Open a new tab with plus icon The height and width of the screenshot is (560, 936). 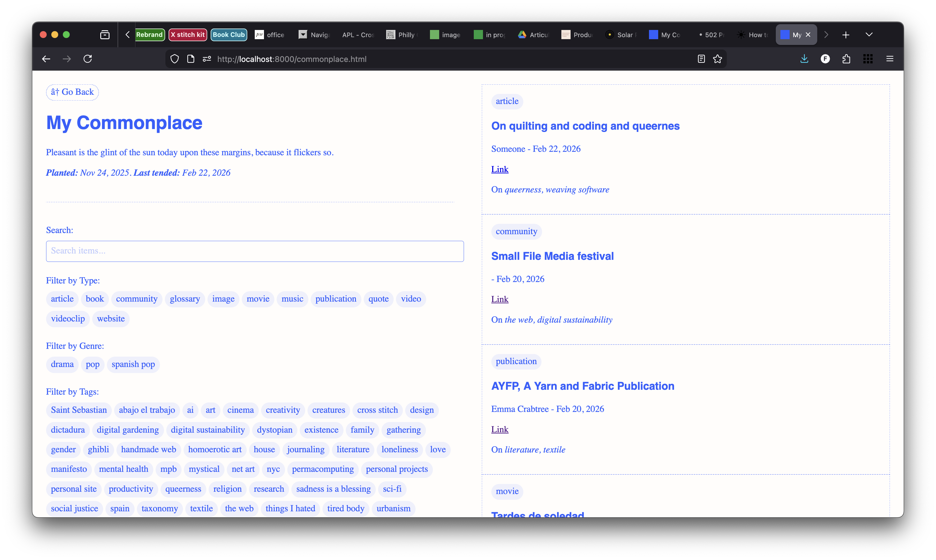point(846,35)
